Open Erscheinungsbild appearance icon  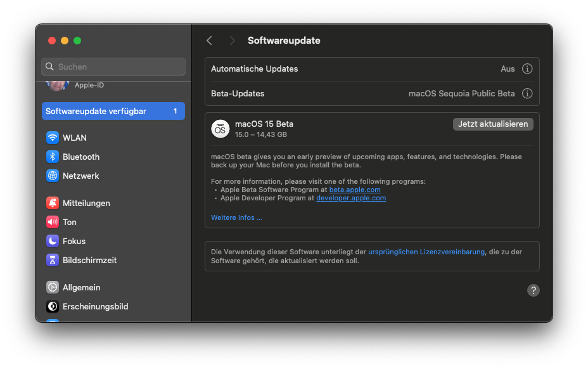[x=53, y=306]
